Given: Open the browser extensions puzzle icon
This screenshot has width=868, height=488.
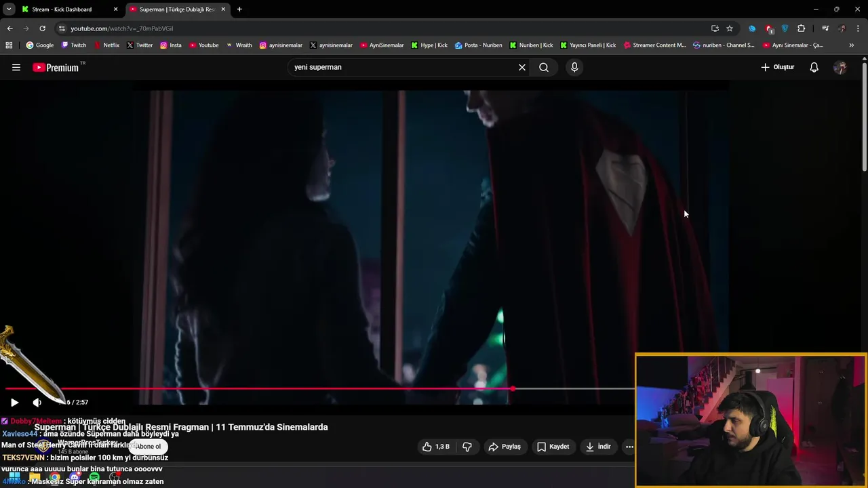Looking at the screenshot, I should (802, 28).
